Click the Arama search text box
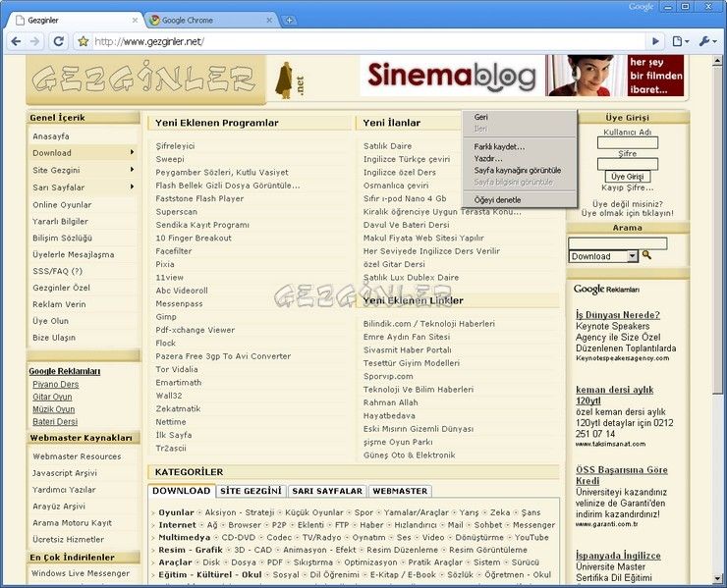 [618, 243]
